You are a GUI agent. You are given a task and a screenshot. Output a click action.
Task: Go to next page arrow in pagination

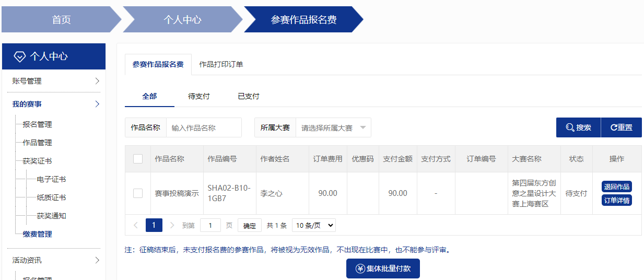coord(172,225)
